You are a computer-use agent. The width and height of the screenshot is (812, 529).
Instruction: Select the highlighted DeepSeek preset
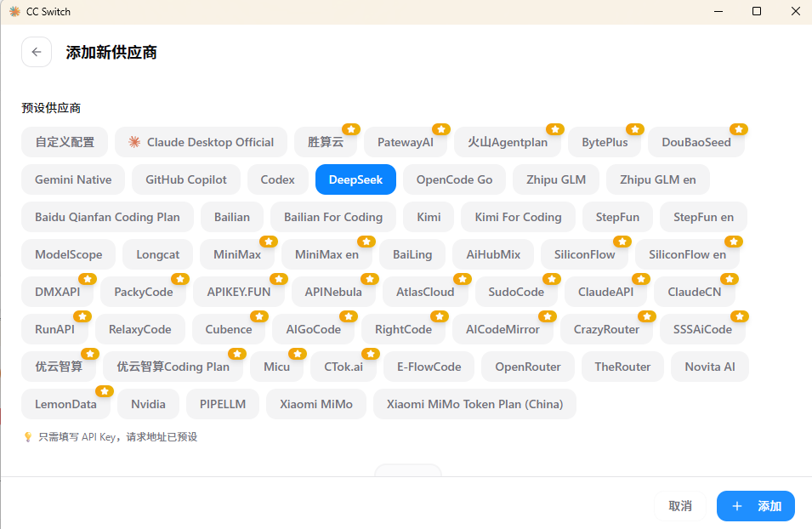[355, 179]
